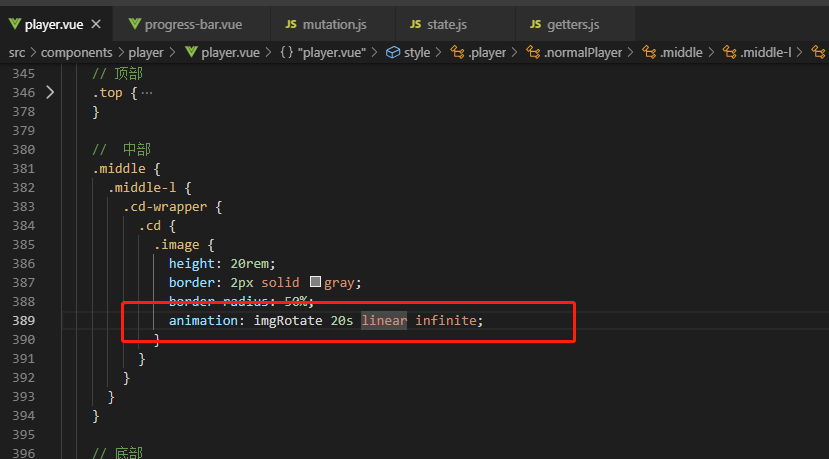Switch to the state.js tab
Screen dimensions: 829x459
[455, 24]
